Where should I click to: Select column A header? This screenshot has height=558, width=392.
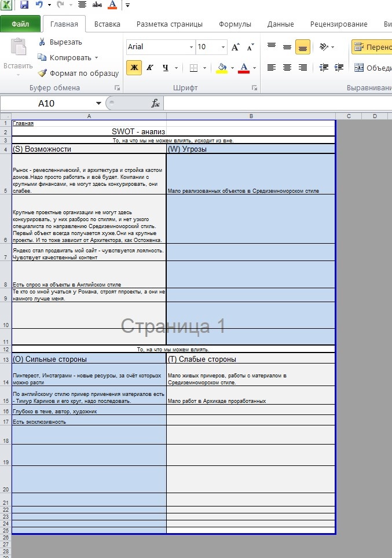(x=89, y=116)
